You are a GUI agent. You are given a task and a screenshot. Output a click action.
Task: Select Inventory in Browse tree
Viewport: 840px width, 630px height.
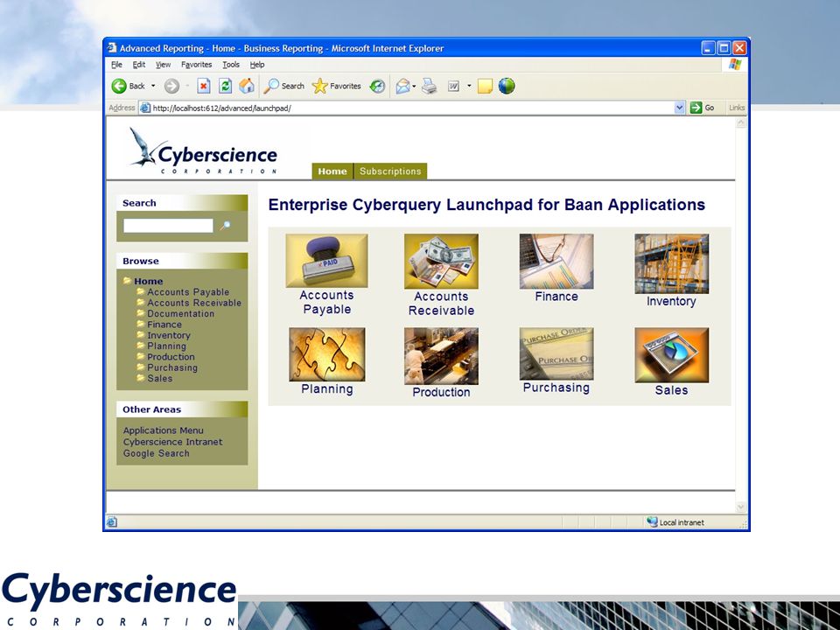(x=169, y=335)
